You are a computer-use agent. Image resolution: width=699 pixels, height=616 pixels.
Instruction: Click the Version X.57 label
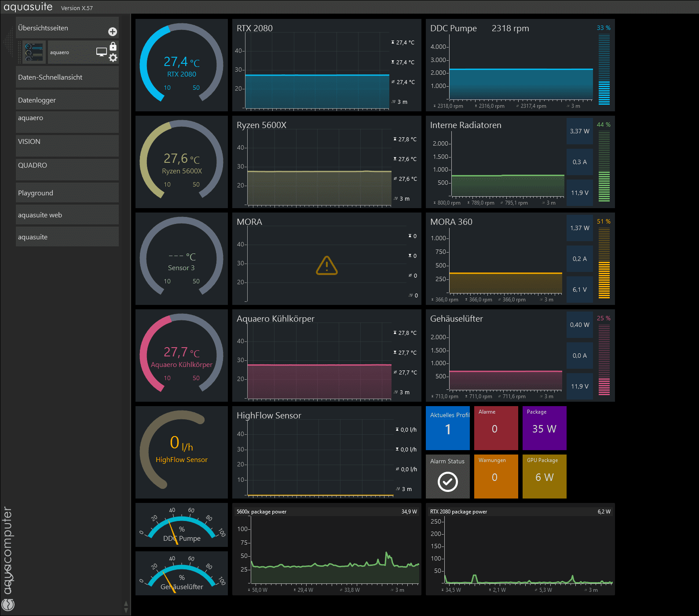[77, 8]
